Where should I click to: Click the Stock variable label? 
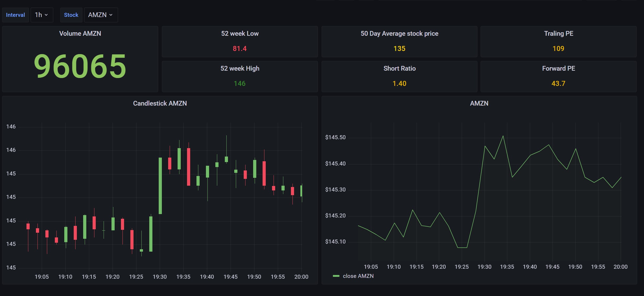[71, 15]
